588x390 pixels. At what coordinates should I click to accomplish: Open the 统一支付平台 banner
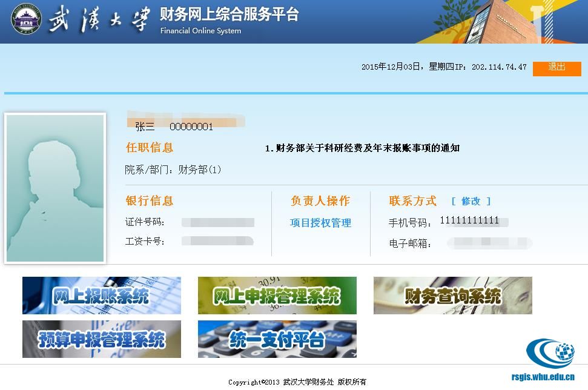(277, 339)
